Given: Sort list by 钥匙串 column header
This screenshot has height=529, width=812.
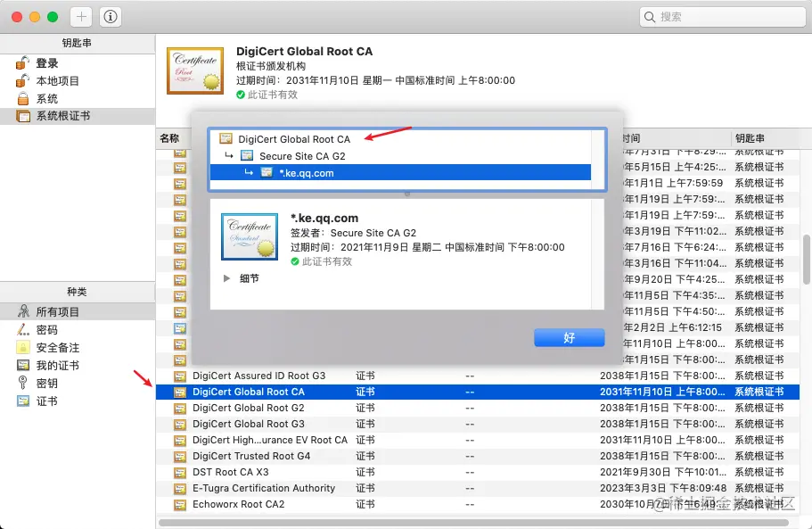Looking at the screenshot, I should 750,138.
